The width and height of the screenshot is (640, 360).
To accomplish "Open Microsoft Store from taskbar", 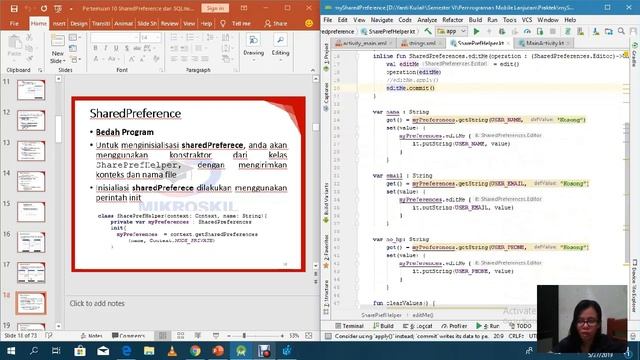I will click(80, 351).
